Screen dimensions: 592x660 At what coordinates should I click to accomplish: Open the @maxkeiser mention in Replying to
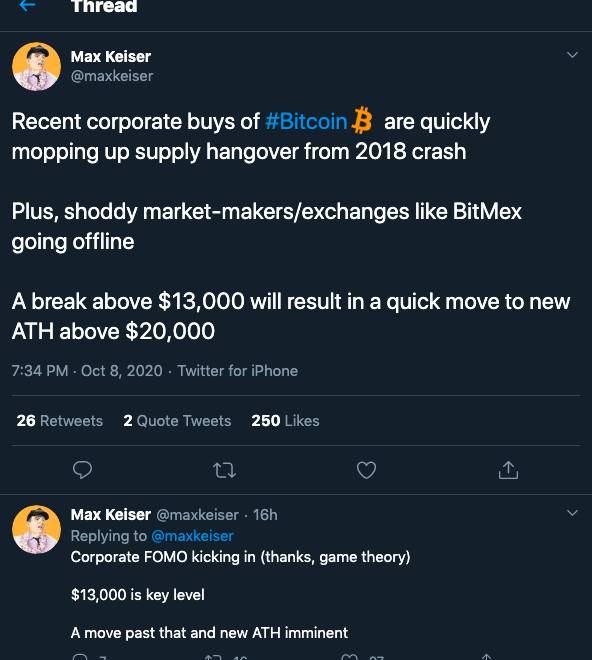tap(192, 536)
